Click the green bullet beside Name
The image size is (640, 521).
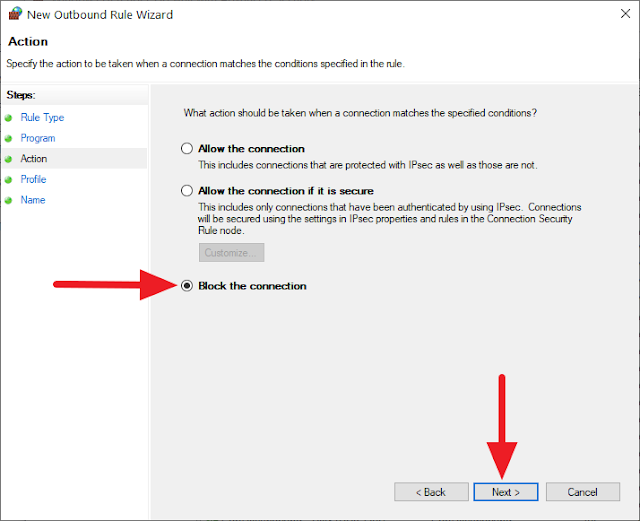(x=8, y=200)
